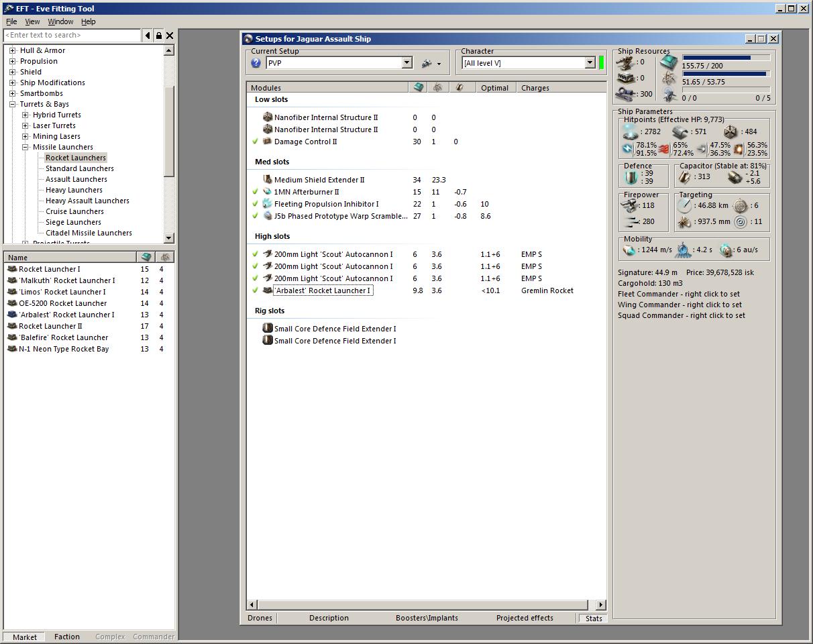The width and height of the screenshot is (813, 644).
Task: Click the help question mark icon beside Current Setup
Action: click(256, 63)
